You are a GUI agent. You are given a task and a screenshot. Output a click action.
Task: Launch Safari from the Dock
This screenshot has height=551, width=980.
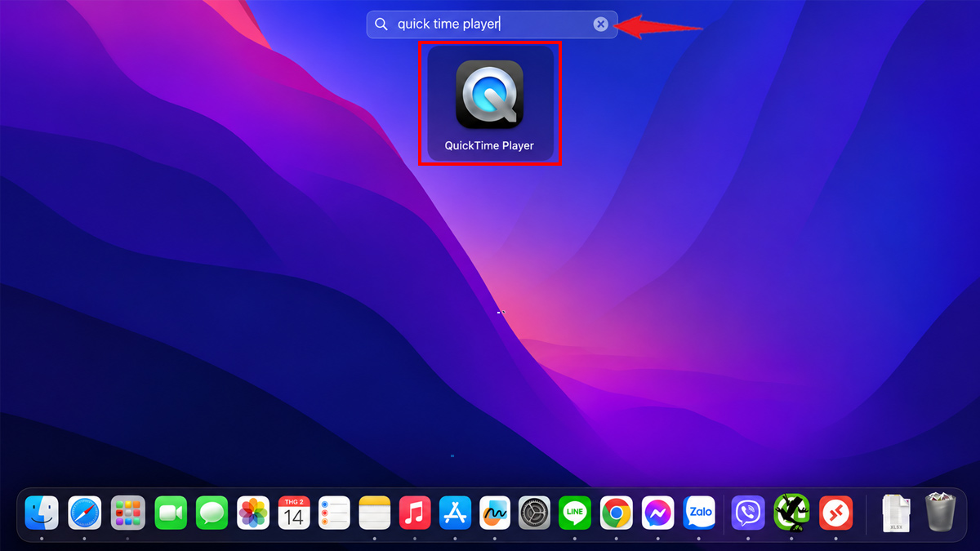coord(85,513)
